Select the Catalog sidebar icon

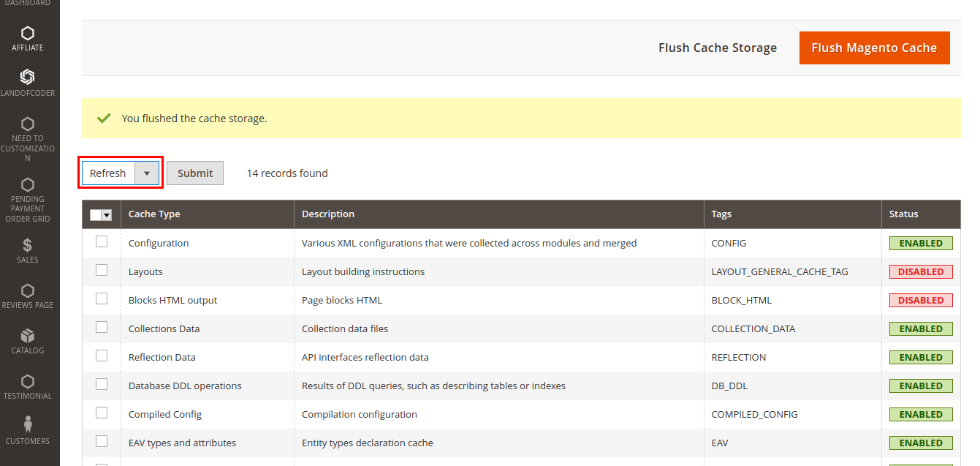[28, 337]
